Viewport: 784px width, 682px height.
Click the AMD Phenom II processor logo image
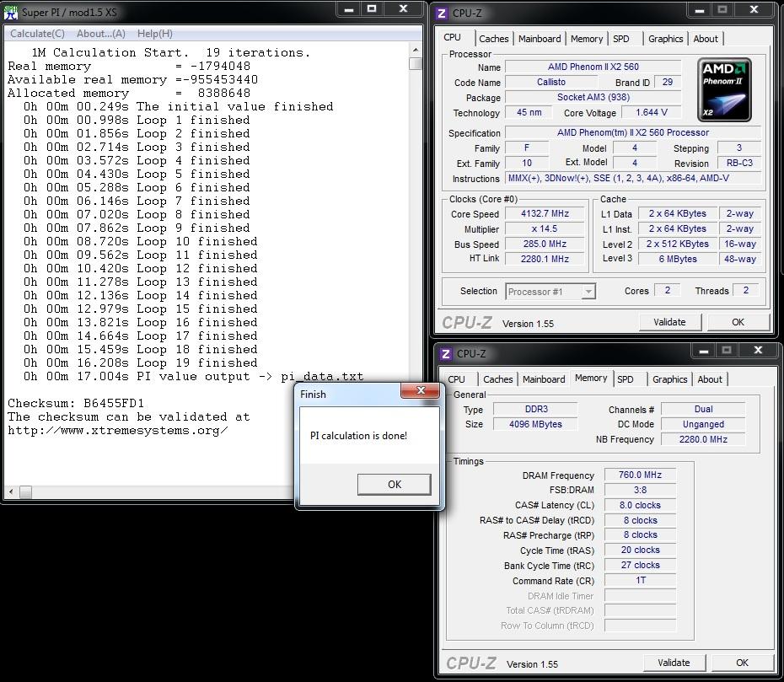coord(724,90)
